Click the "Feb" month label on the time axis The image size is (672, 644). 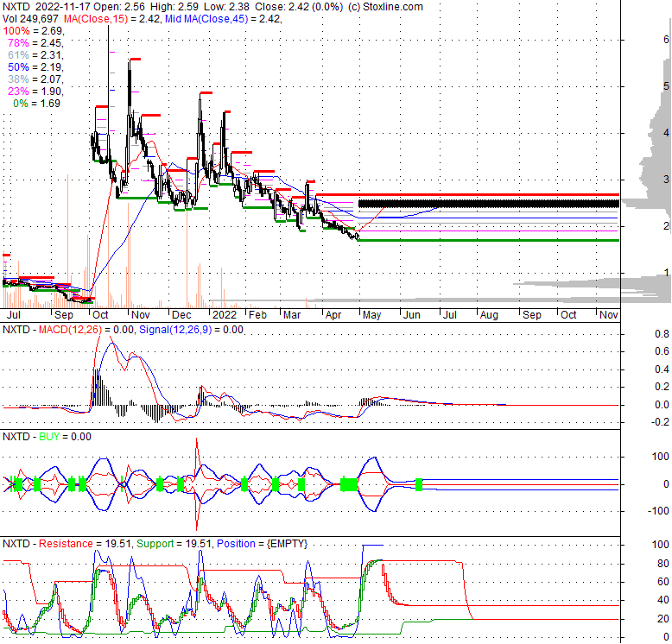(x=257, y=315)
